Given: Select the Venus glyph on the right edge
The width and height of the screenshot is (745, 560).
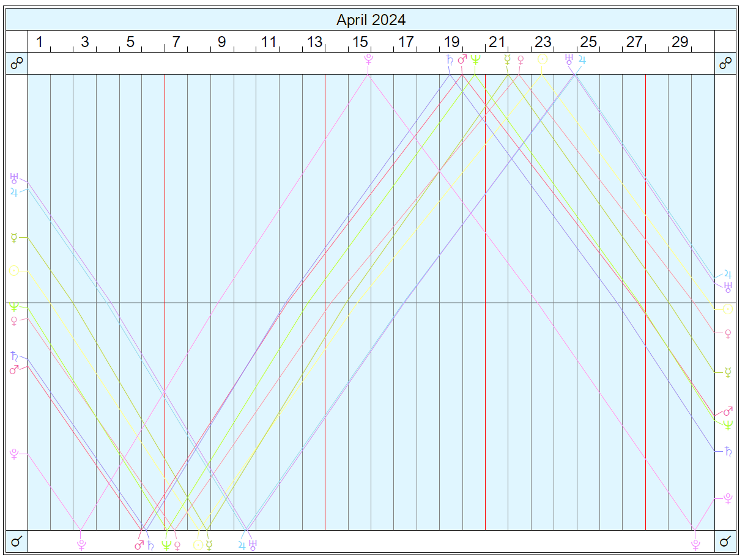Looking at the screenshot, I should coord(728,333).
